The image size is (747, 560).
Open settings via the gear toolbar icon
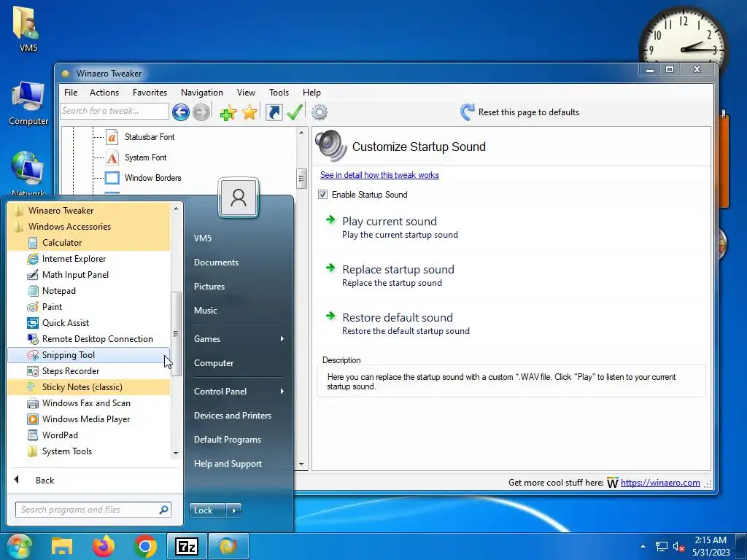click(x=320, y=112)
